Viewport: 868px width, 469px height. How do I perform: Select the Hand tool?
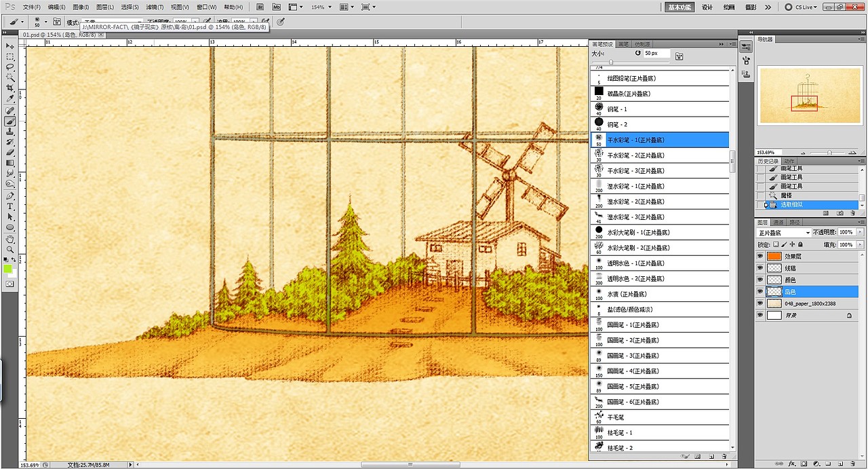tap(10, 239)
